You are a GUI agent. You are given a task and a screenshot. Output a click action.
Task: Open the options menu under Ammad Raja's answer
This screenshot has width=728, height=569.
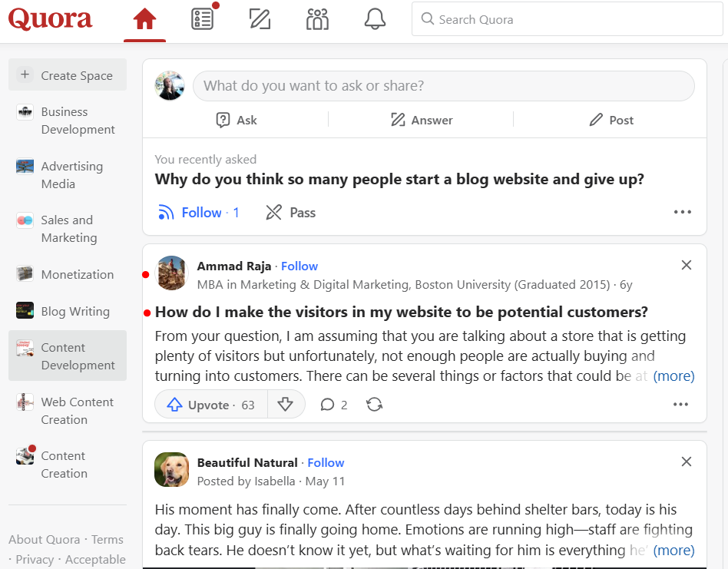(x=680, y=404)
